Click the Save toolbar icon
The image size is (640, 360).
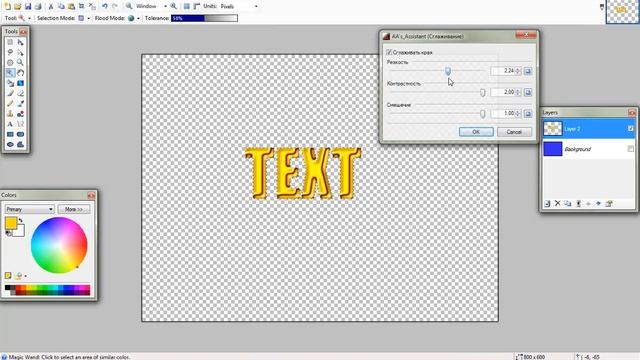point(28,6)
